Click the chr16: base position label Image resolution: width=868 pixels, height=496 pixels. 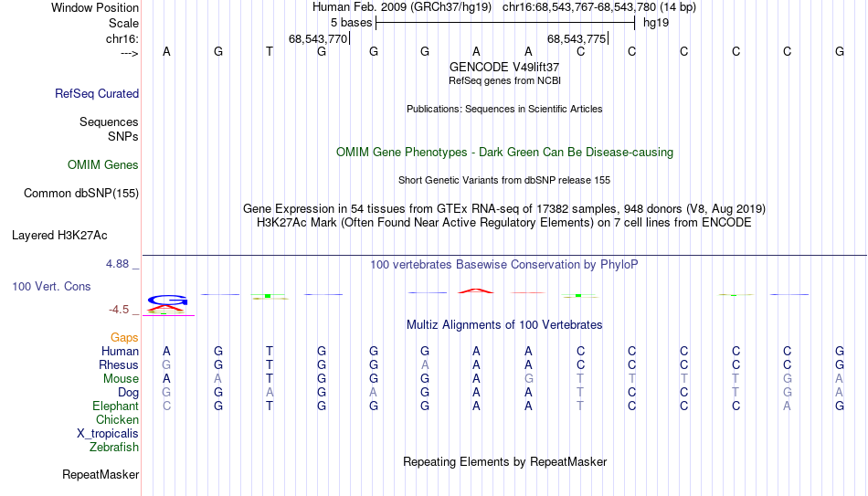tap(122, 38)
